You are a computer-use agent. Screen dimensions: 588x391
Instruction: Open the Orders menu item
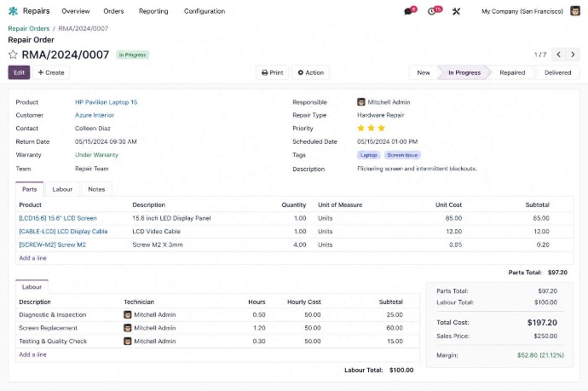(113, 11)
